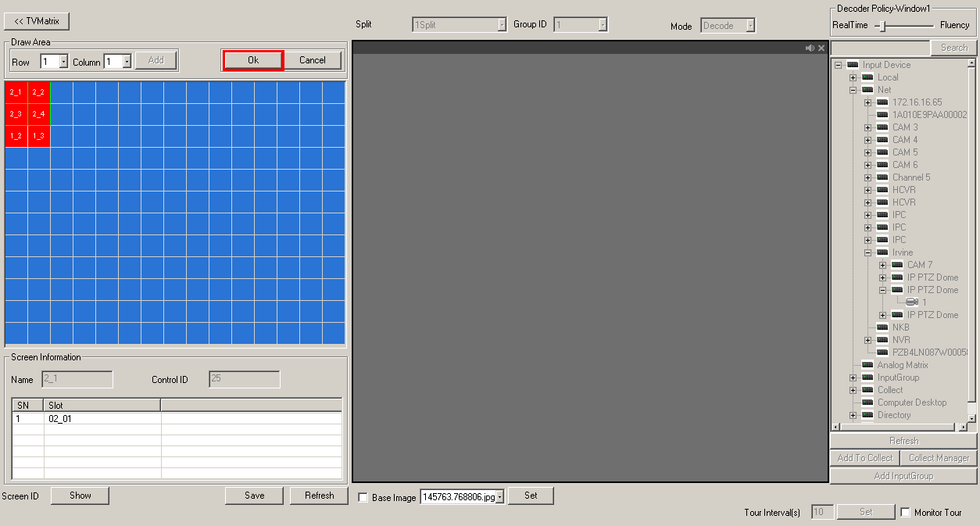The width and height of the screenshot is (980, 526).
Task: Expand the NVR node
Action: [x=867, y=340]
